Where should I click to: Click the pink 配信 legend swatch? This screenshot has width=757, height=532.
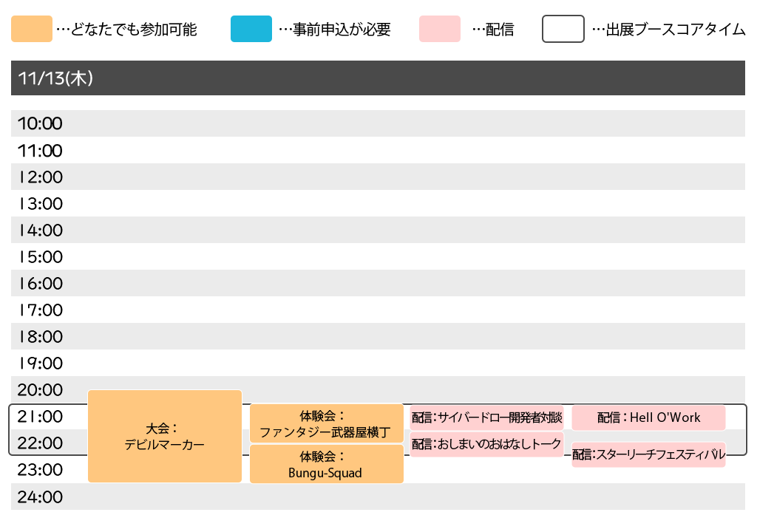coord(439,30)
